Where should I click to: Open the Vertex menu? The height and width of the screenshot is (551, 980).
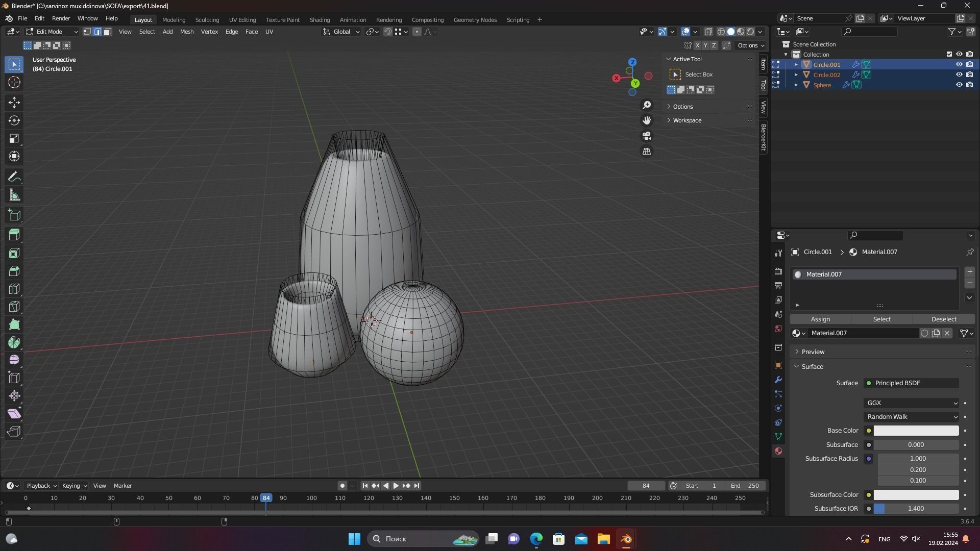209,32
